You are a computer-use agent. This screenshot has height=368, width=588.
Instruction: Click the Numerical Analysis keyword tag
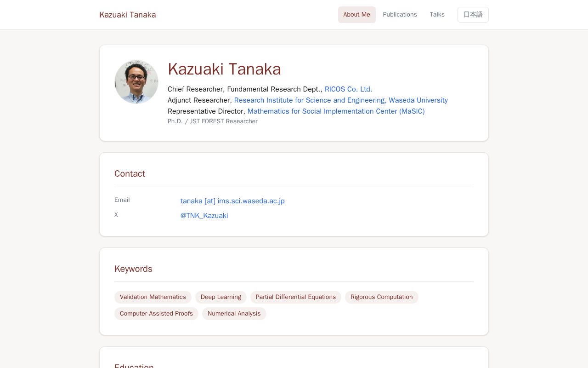(x=234, y=314)
